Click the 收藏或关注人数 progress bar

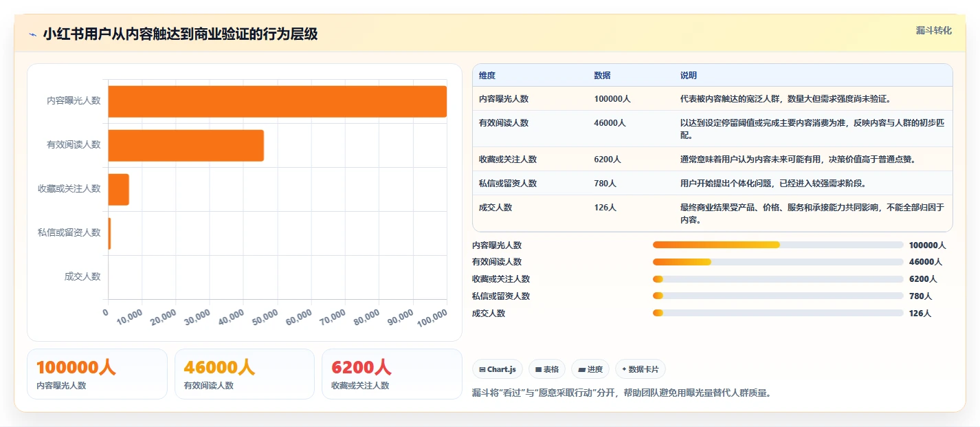[x=778, y=279]
